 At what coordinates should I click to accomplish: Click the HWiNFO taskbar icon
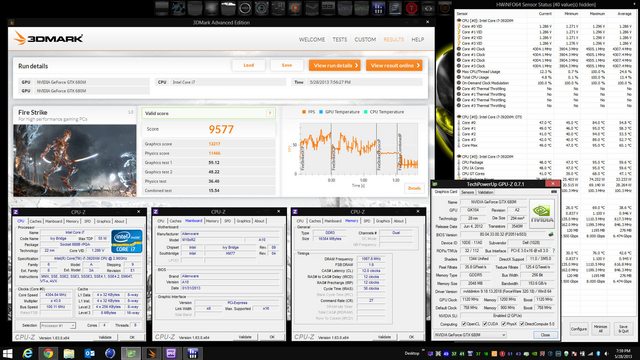coord(193,353)
